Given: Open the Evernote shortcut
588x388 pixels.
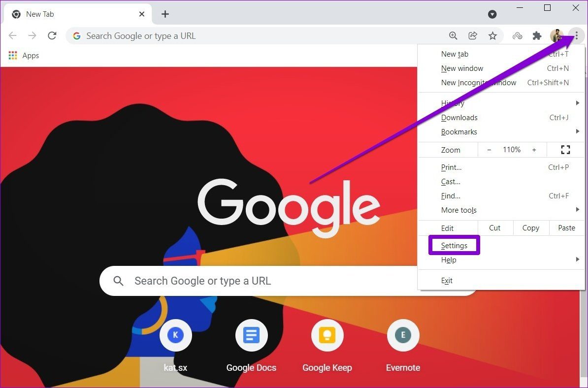Looking at the screenshot, I should tap(403, 346).
